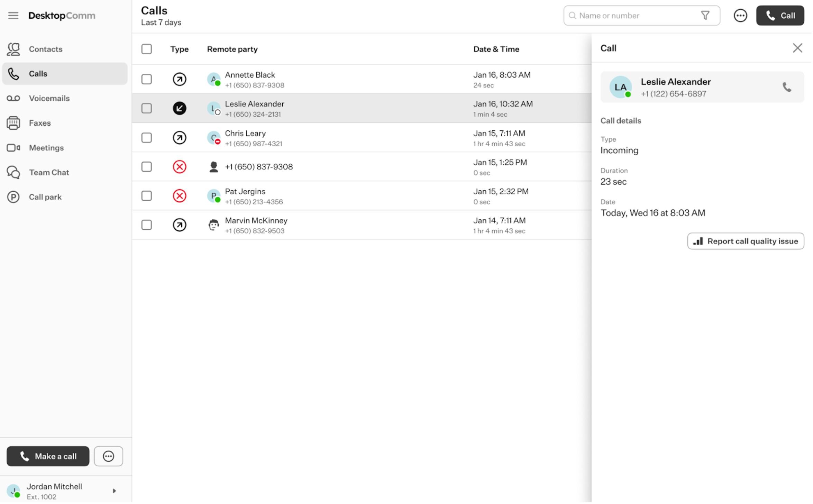Click Report call quality issue button

[745, 241]
